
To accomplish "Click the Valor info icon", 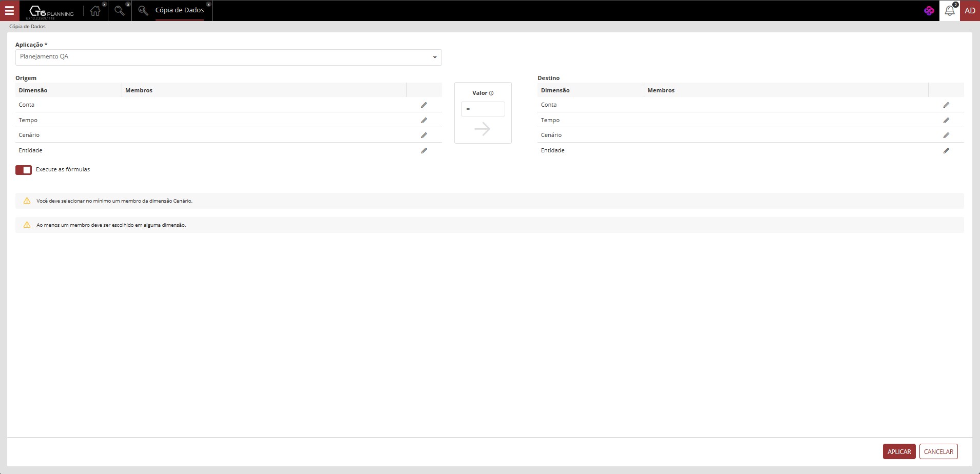I will pos(491,93).
